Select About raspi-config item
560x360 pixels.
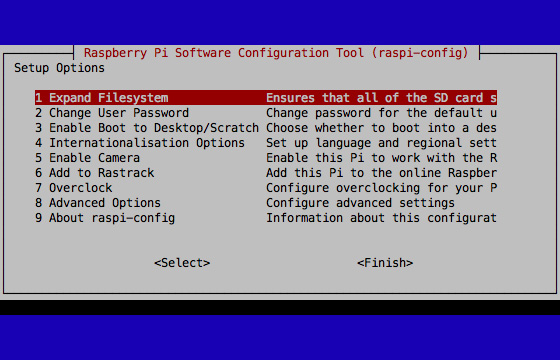(266, 218)
